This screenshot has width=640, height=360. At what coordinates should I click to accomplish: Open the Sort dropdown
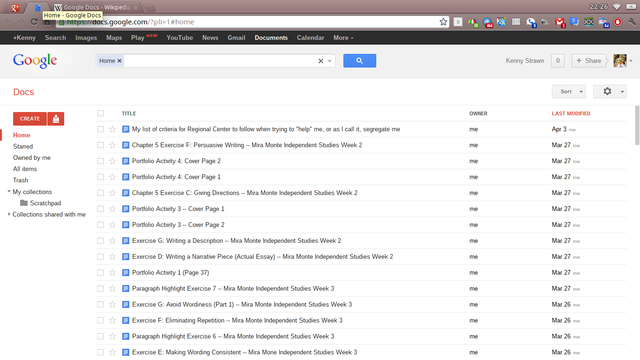coord(569,91)
